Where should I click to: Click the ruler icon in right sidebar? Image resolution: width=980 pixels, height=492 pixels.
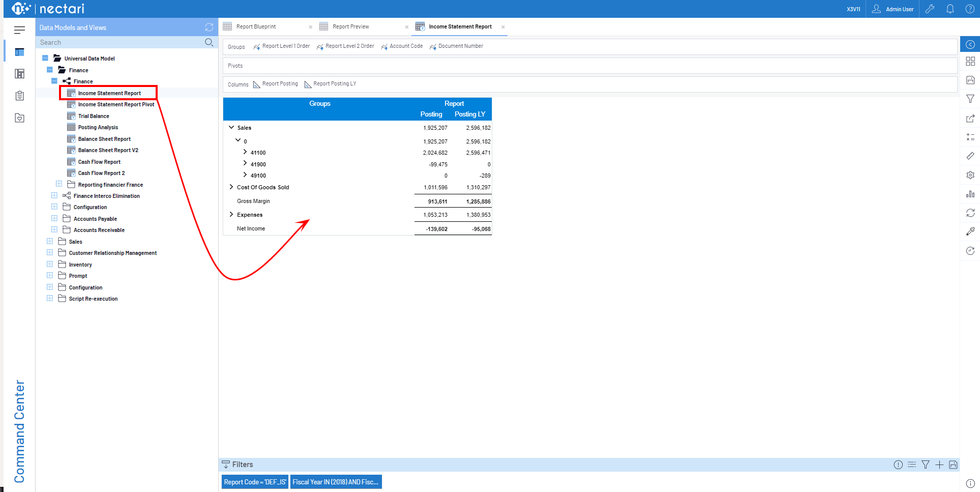pos(970,156)
